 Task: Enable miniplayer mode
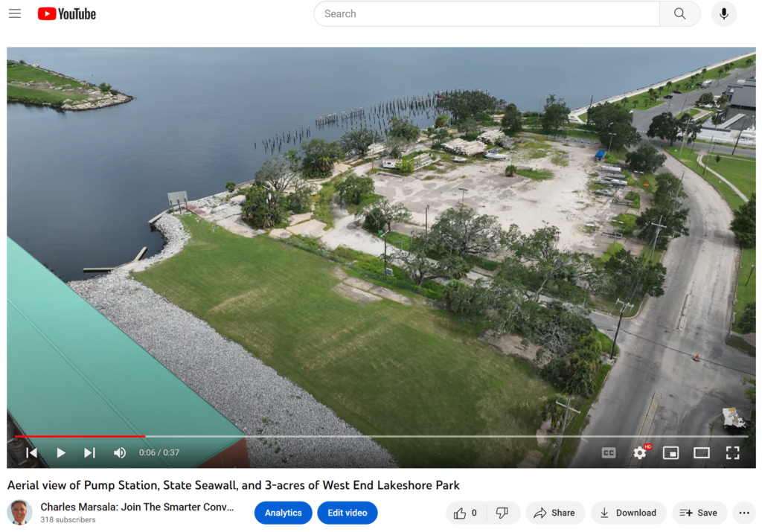click(670, 453)
